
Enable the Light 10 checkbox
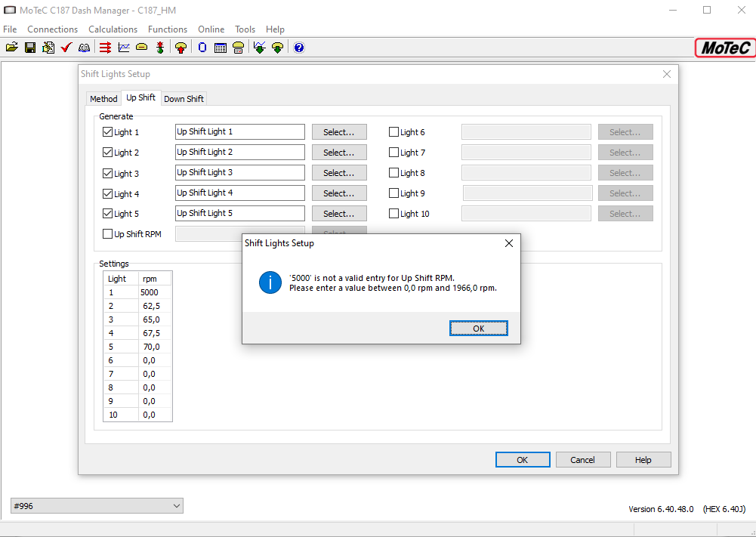tap(394, 213)
